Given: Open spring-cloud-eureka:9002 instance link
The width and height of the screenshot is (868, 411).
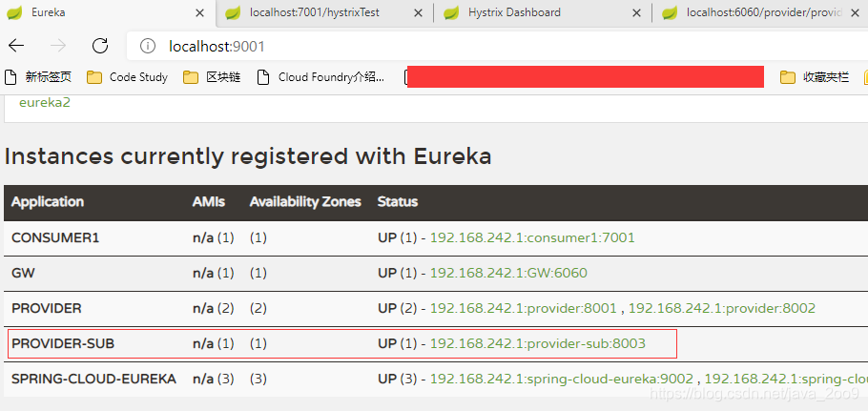Looking at the screenshot, I should coord(562,379).
